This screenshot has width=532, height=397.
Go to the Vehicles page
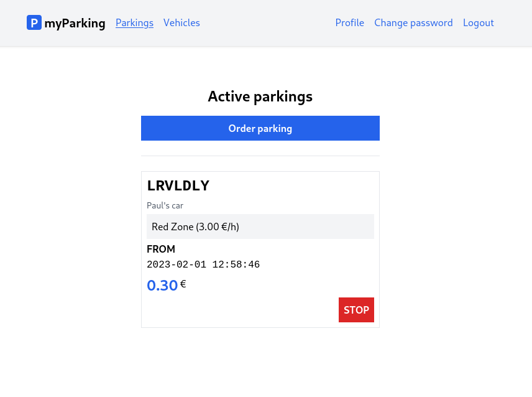tap(181, 23)
